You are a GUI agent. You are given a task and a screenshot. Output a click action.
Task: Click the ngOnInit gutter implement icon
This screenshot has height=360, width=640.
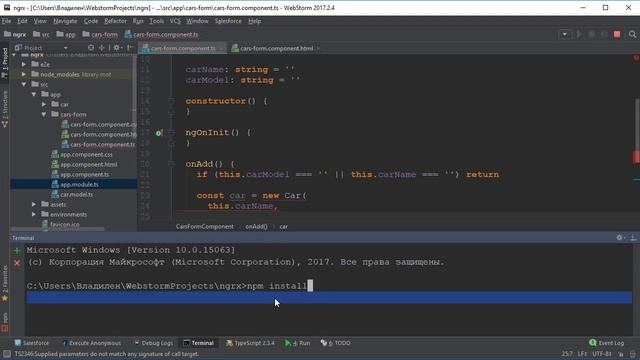[159, 133]
